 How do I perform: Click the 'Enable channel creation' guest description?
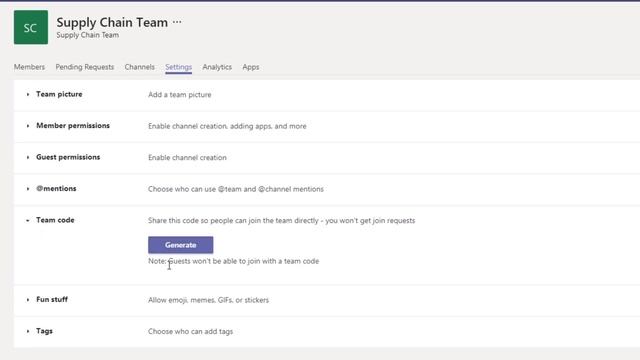click(x=187, y=158)
